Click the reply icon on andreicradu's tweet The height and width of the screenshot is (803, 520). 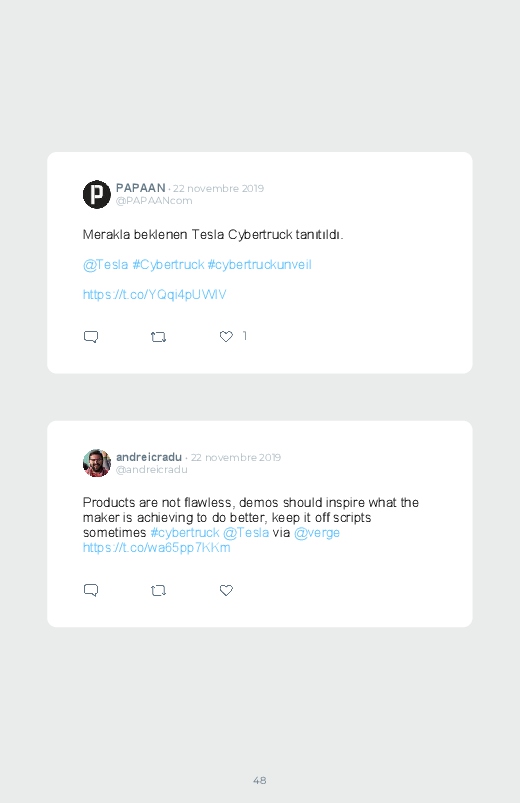tap(91, 590)
